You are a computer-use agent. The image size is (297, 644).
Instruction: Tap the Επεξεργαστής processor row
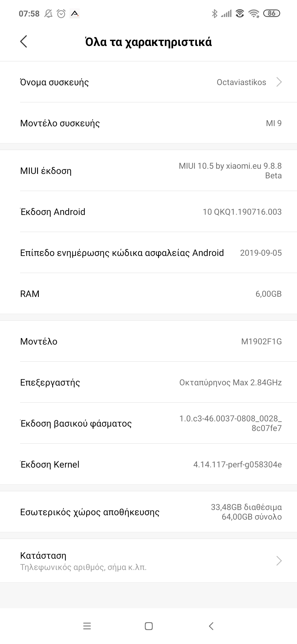click(x=148, y=382)
